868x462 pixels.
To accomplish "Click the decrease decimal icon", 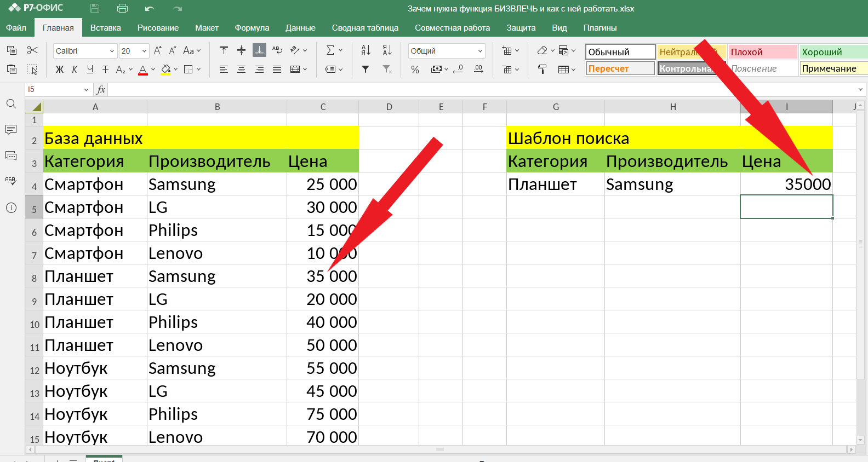I will click(x=459, y=69).
